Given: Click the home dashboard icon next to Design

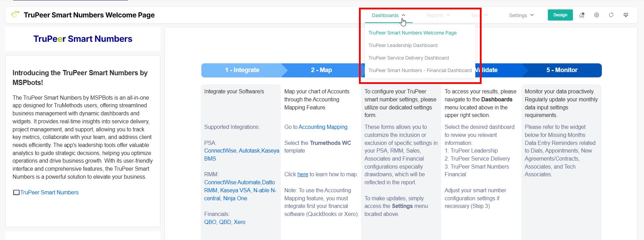Looking at the screenshot, I should pos(582,15).
